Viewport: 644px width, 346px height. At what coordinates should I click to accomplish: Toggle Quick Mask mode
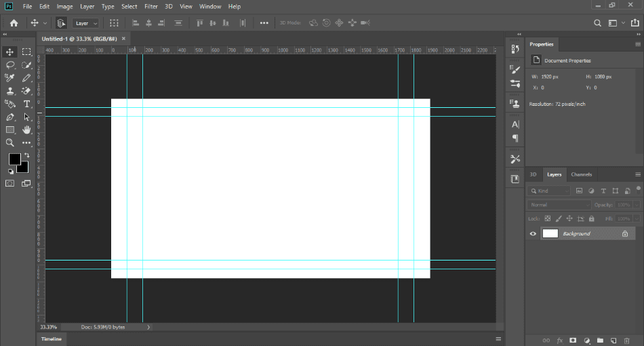pos(10,183)
